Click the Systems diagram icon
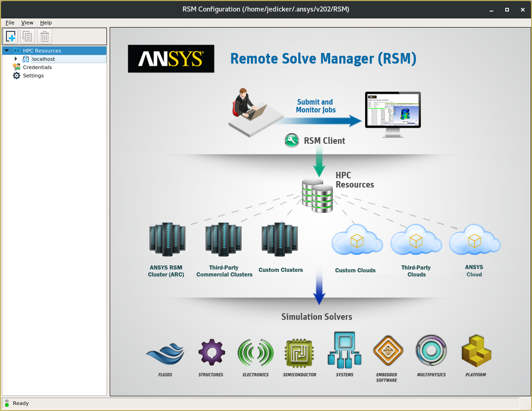The width and height of the screenshot is (532, 411). click(344, 350)
